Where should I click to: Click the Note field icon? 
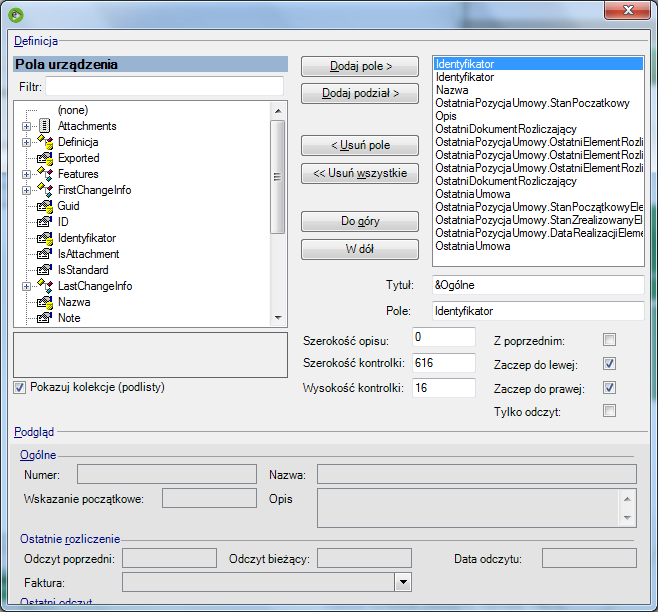[x=45, y=318]
